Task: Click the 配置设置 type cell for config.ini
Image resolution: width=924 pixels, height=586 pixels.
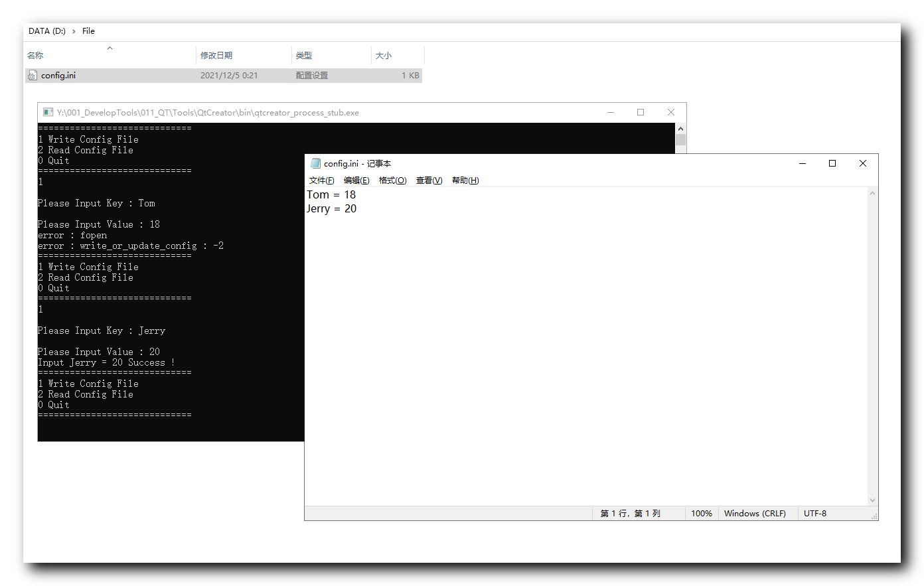Action: click(312, 76)
